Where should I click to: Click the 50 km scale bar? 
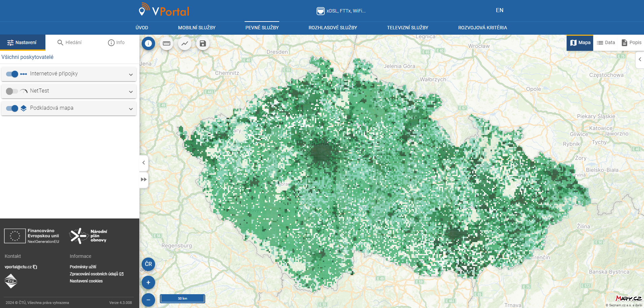tap(182, 299)
